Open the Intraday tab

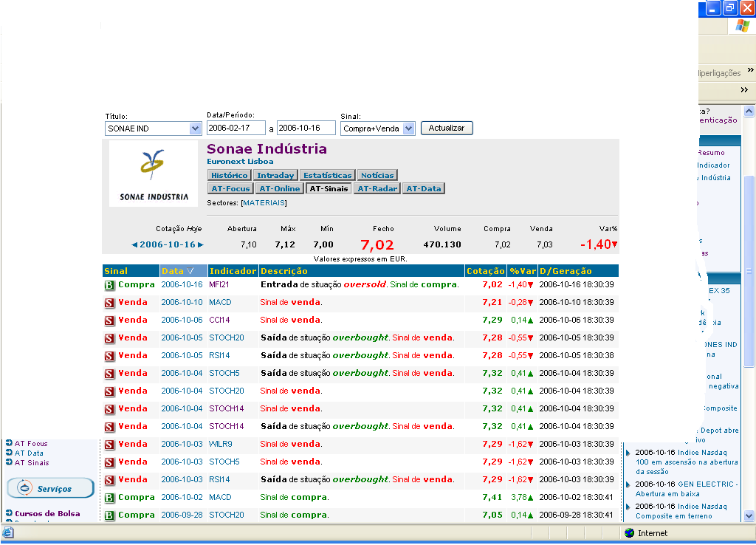click(275, 175)
